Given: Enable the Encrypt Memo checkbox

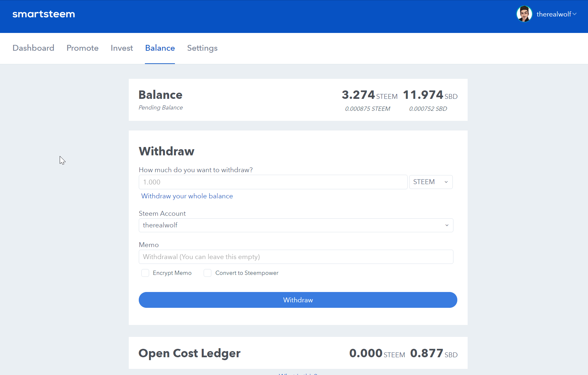Looking at the screenshot, I should point(145,273).
